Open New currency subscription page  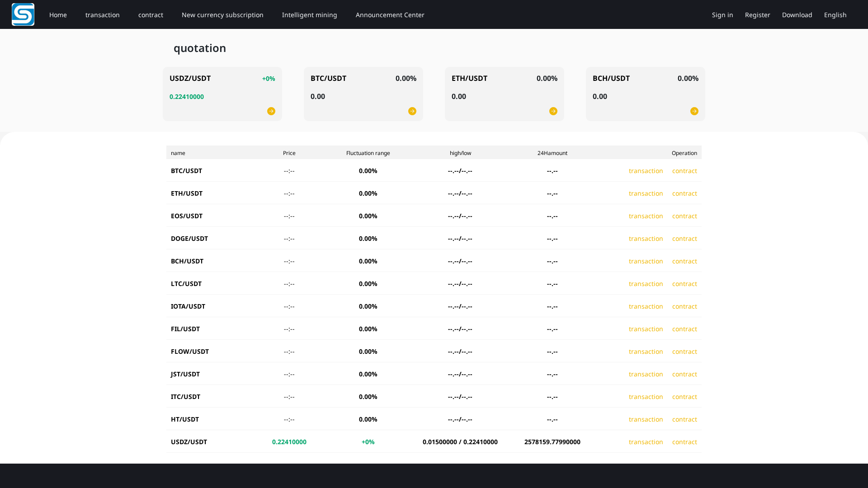222,14
